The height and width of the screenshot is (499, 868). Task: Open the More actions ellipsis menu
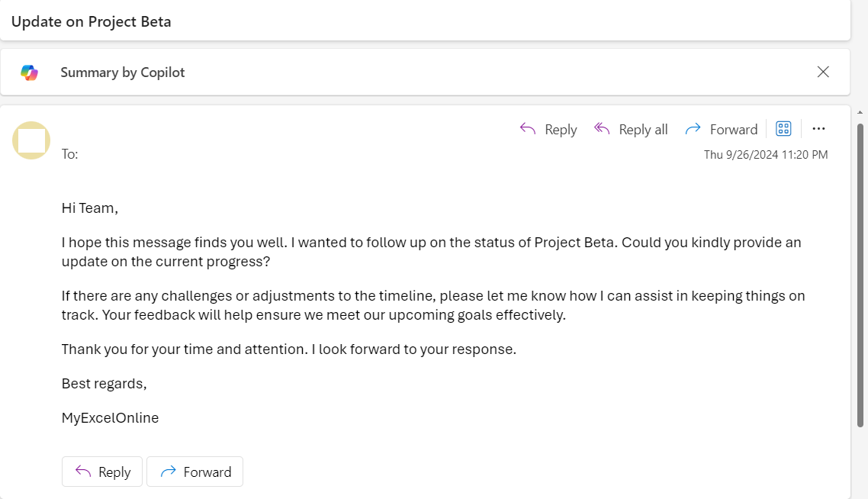pos(818,128)
